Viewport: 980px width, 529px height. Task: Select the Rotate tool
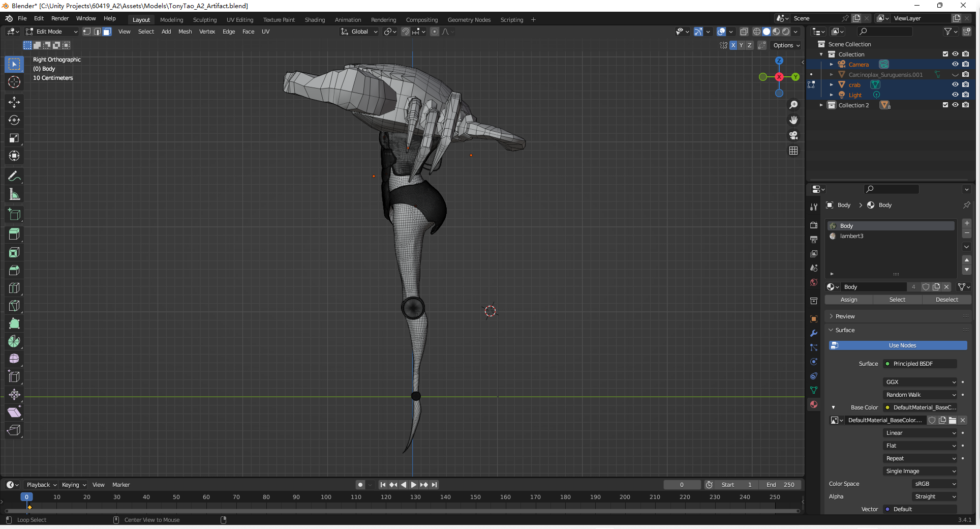(14, 120)
